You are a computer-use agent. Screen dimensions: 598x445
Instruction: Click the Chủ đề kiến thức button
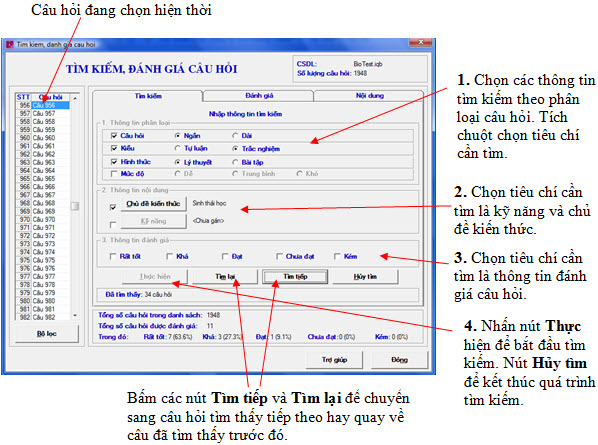pos(153,204)
